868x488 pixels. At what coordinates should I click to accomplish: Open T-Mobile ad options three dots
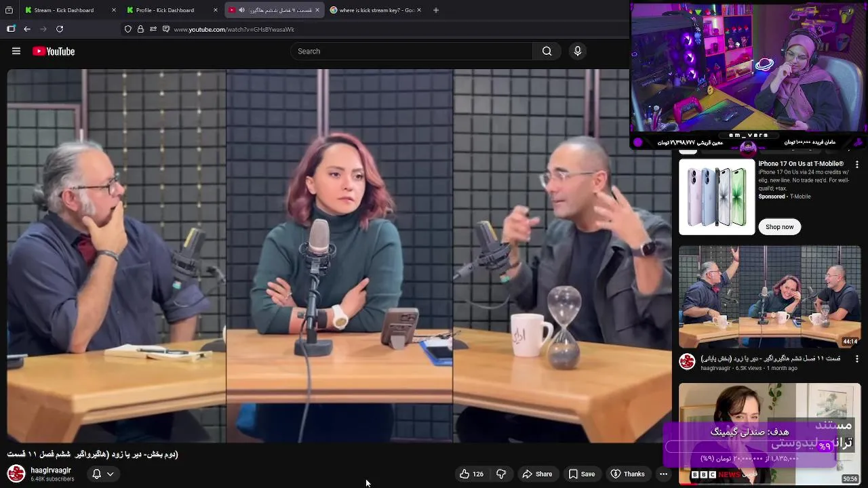click(x=856, y=165)
